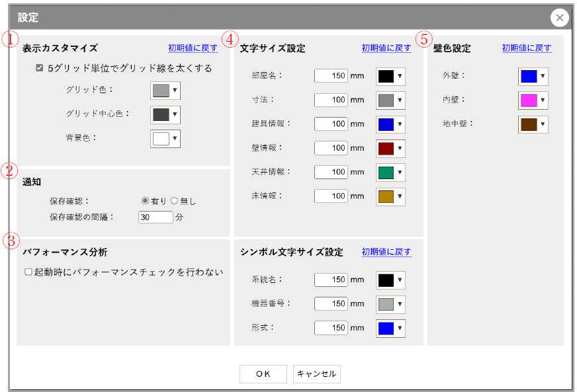This screenshot has height=392, width=577.
Task: Select 無し radio for 保存確認
Action: [175, 201]
